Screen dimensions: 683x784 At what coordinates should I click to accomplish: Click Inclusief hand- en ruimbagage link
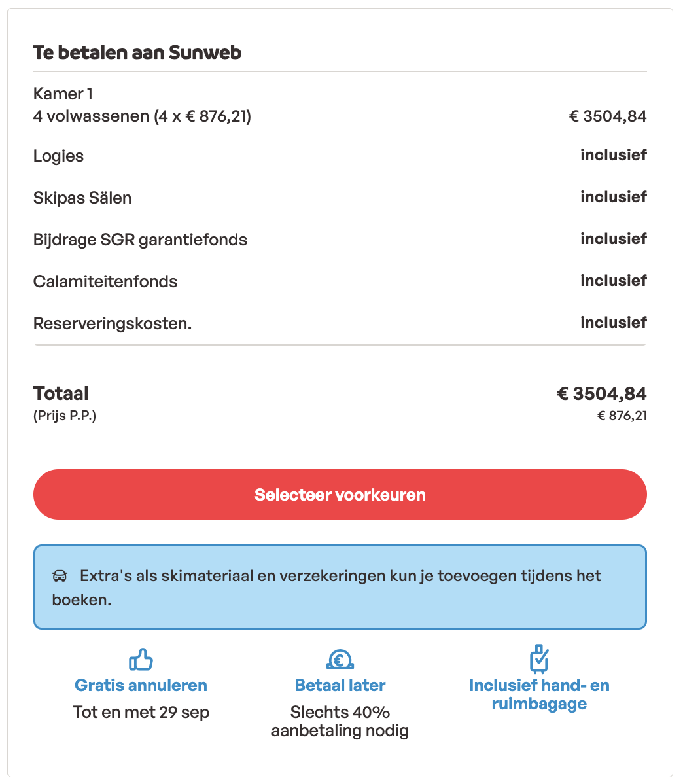tap(538, 694)
